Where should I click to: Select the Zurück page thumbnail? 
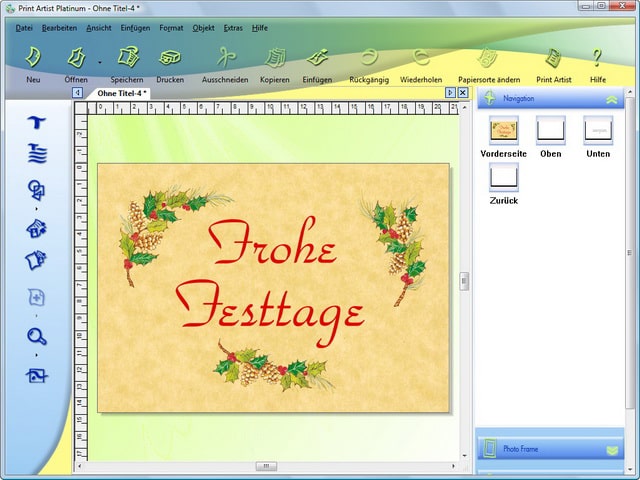coord(503,178)
